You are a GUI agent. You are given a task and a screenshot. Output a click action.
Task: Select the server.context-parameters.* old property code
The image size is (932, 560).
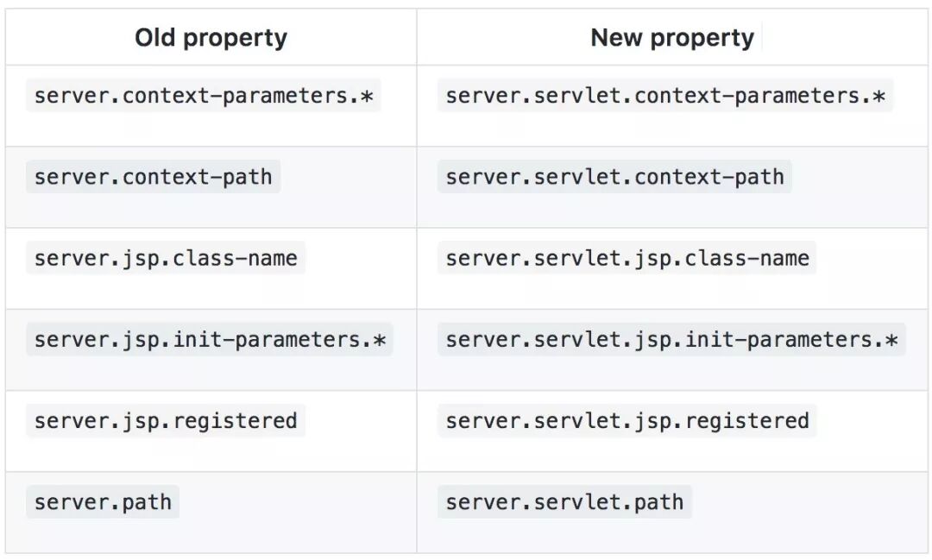pos(204,96)
